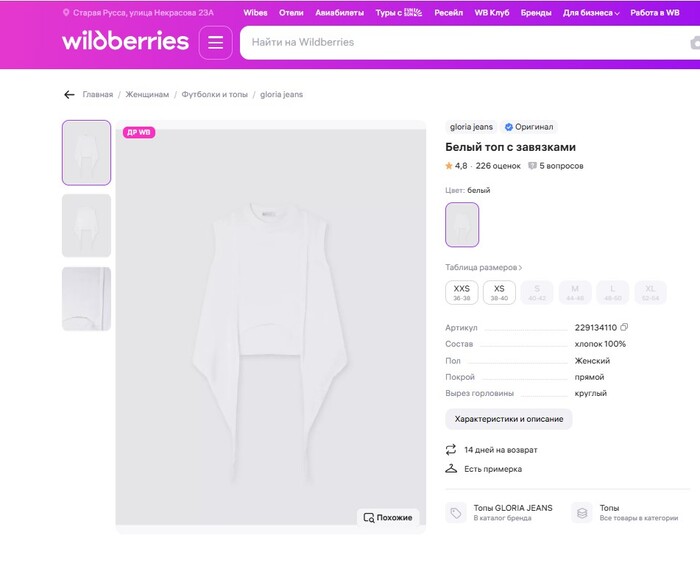Click the Wildberries logo

[x=125, y=42]
